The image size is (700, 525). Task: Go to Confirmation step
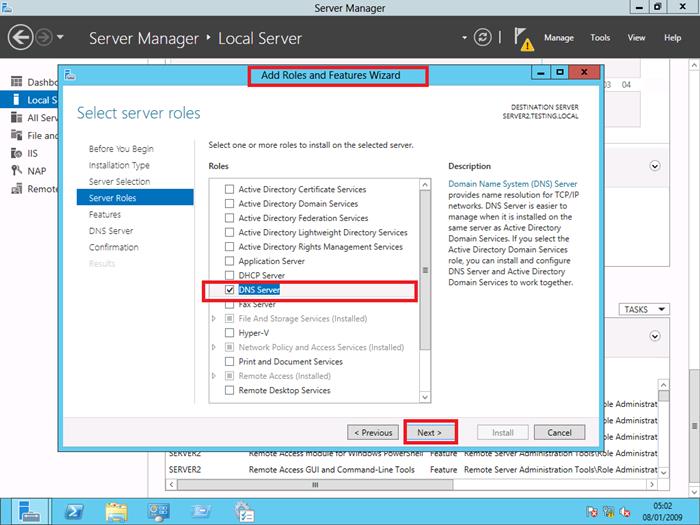pyautogui.click(x=113, y=247)
